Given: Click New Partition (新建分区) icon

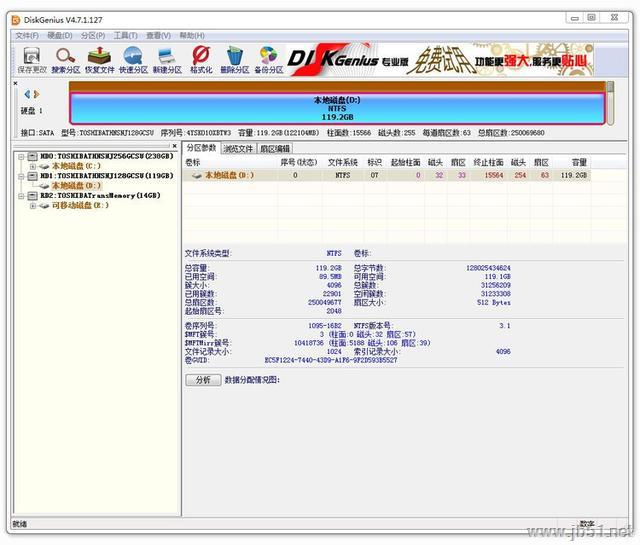Looking at the screenshot, I should 167,60.
